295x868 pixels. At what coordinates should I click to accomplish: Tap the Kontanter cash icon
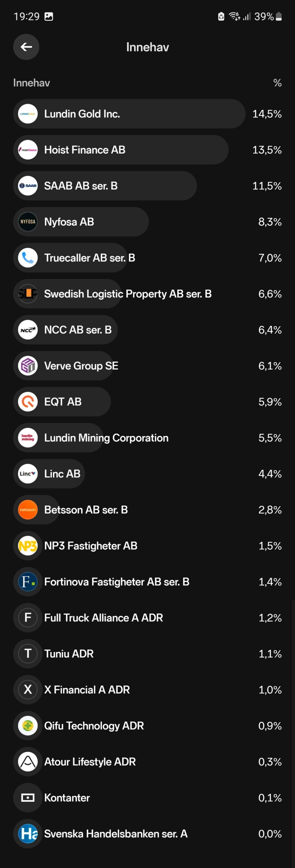28,798
